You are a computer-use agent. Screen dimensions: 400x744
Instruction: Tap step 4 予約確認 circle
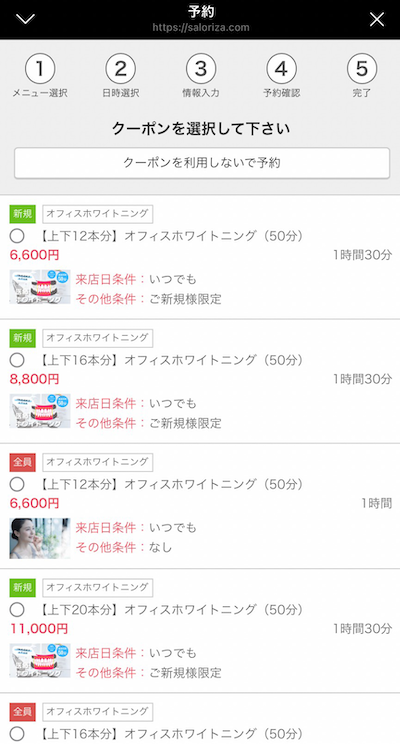point(281,69)
